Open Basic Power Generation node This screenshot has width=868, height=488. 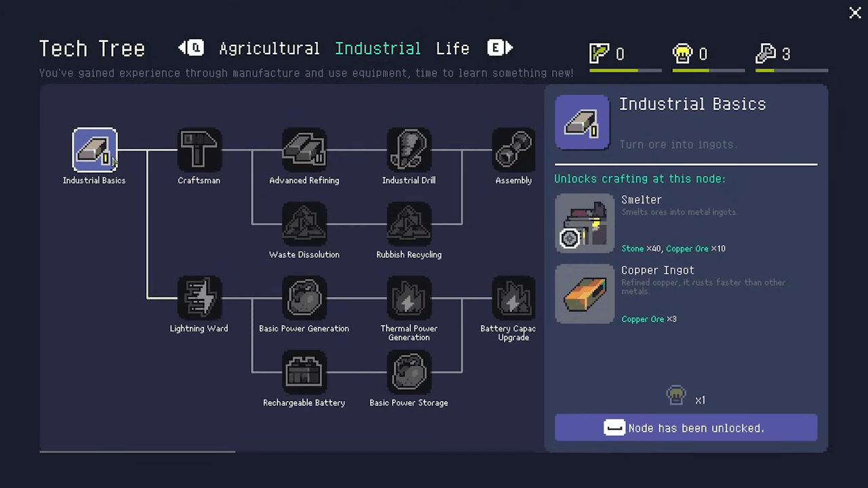304,298
